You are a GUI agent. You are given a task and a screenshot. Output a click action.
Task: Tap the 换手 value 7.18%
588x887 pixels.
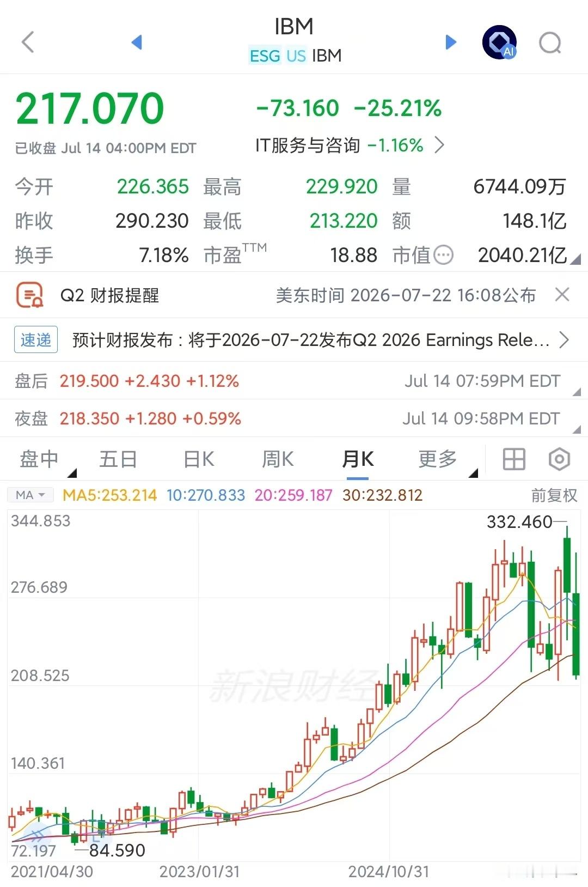pos(164,255)
